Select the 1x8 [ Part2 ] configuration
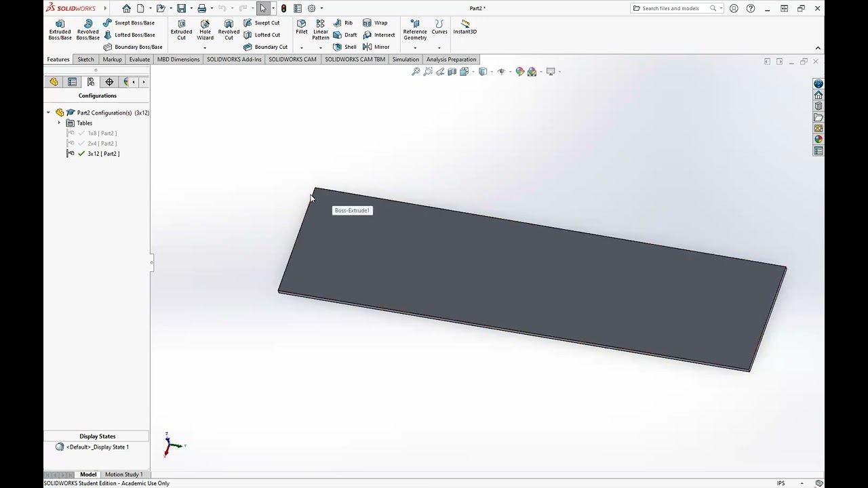The image size is (868, 488). 102,134
